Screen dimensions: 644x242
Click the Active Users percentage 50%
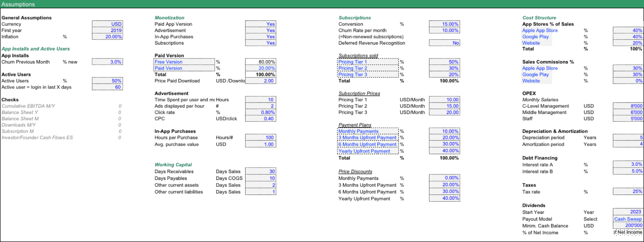tap(107, 81)
